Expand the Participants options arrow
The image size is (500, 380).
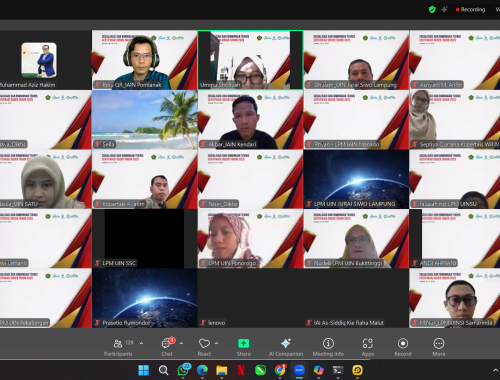[x=141, y=343]
